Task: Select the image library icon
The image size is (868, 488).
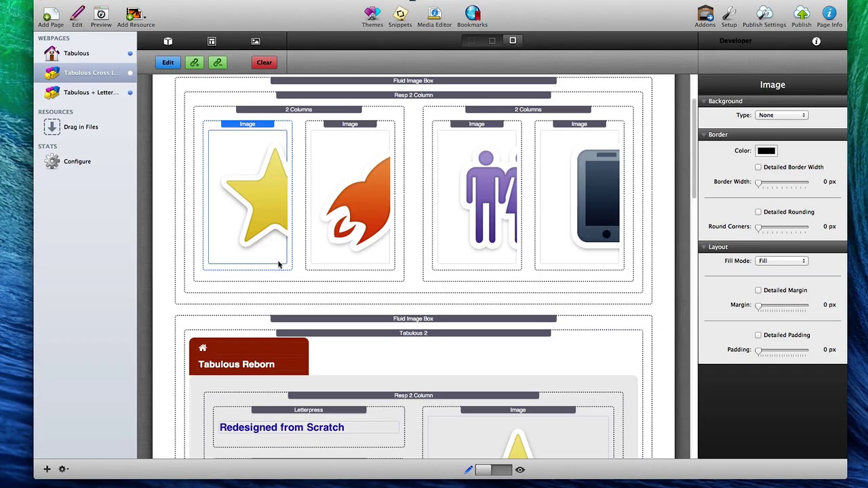Action: (256, 41)
